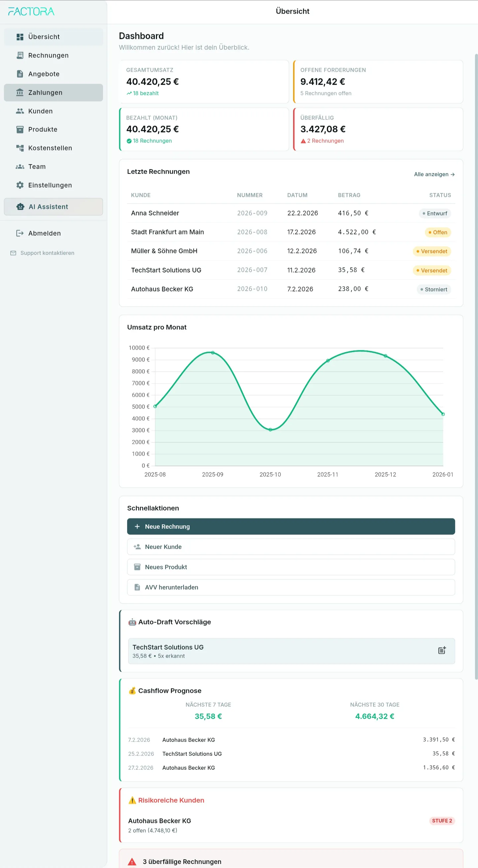Click the box icon on Neues Produkt
The height and width of the screenshot is (868, 478).
[137, 567]
